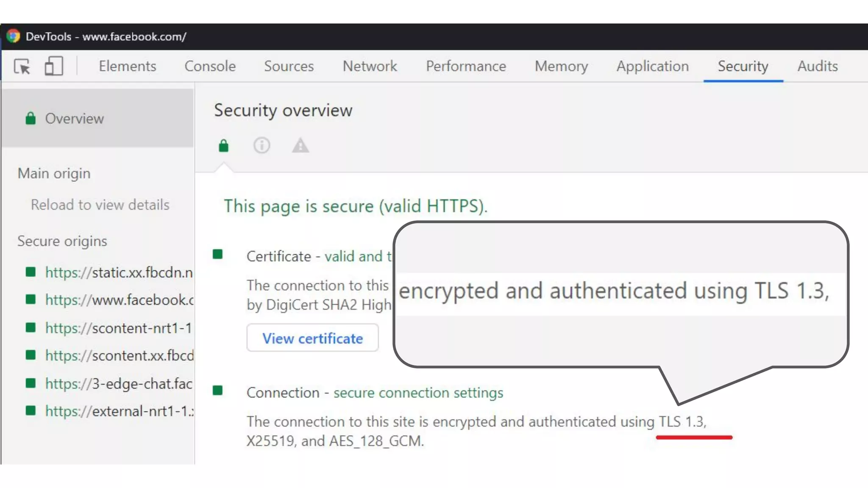Open the Audits tab
This screenshot has height=488, width=868.
click(817, 66)
